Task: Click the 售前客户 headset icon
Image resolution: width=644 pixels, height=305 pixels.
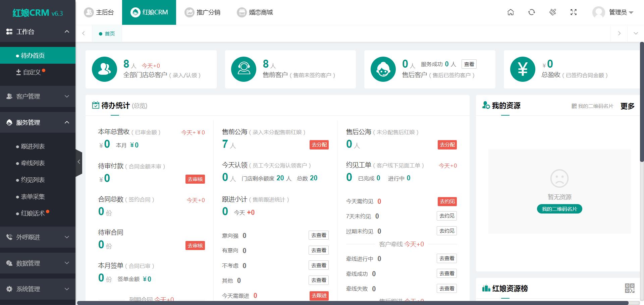Action: (244, 69)
